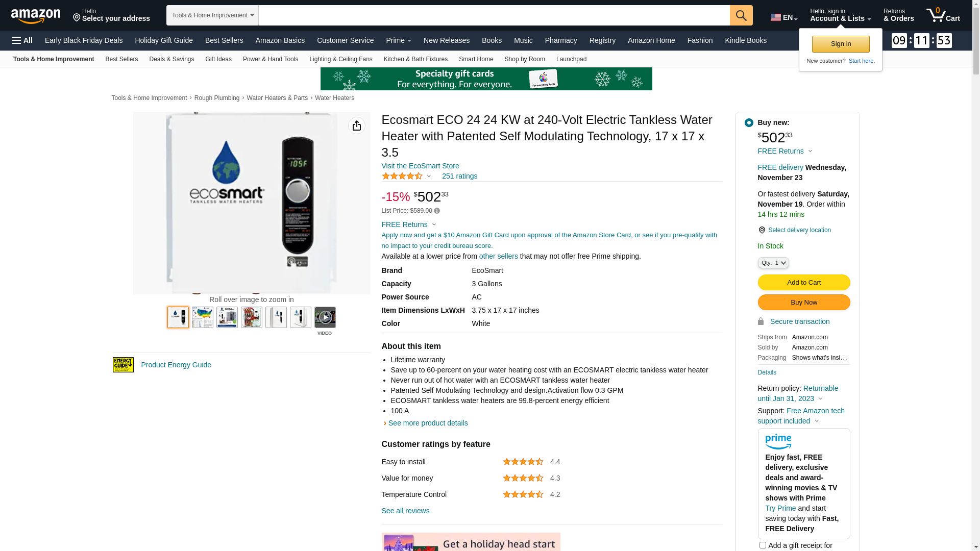This screenshot has height=551, width=980.
Task: Expand the star rating popover arrow
Action: click(429, 176)
